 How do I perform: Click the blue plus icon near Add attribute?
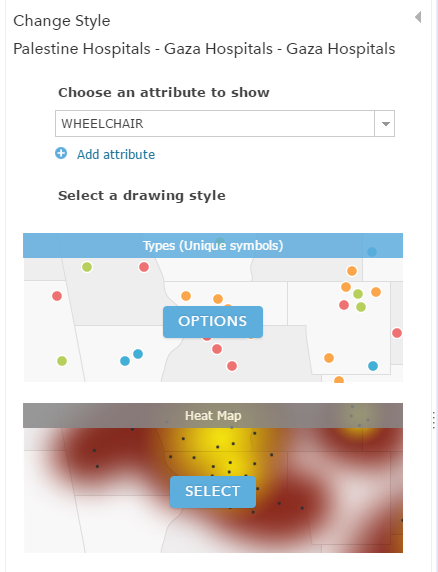61,153
